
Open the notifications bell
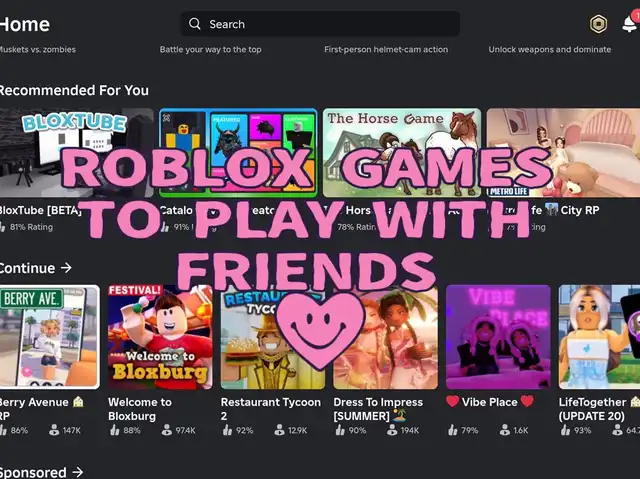point(630,23)
